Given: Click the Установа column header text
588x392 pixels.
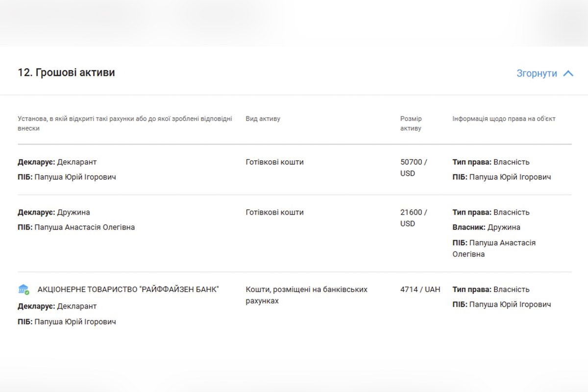Looking at the screenshot, I should 125,123.
